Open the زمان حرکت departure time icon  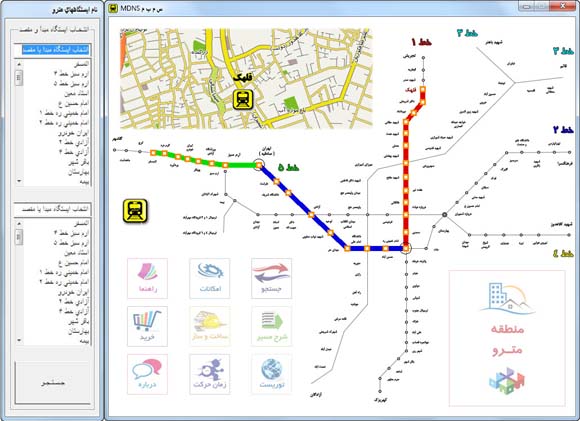pos(209,374)
